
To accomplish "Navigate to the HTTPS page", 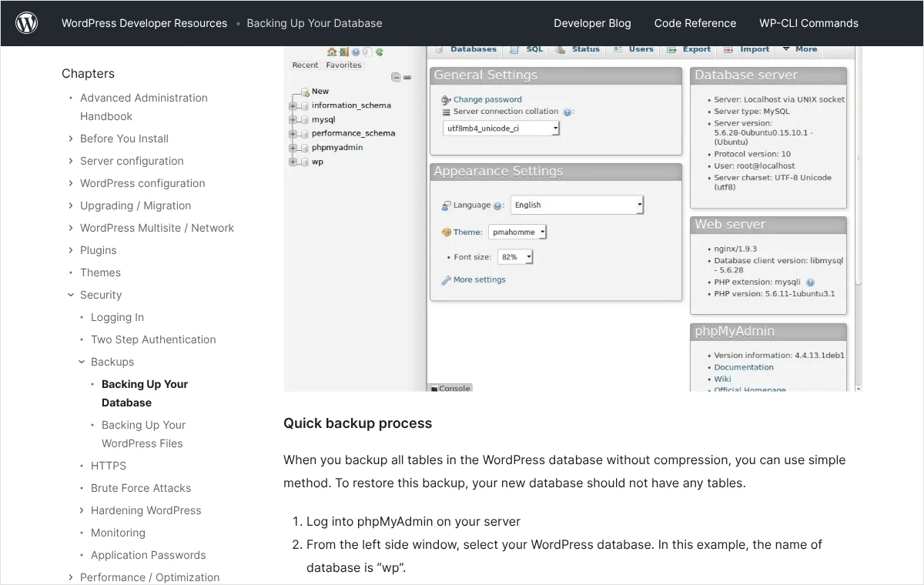I will tap(109, 466).
